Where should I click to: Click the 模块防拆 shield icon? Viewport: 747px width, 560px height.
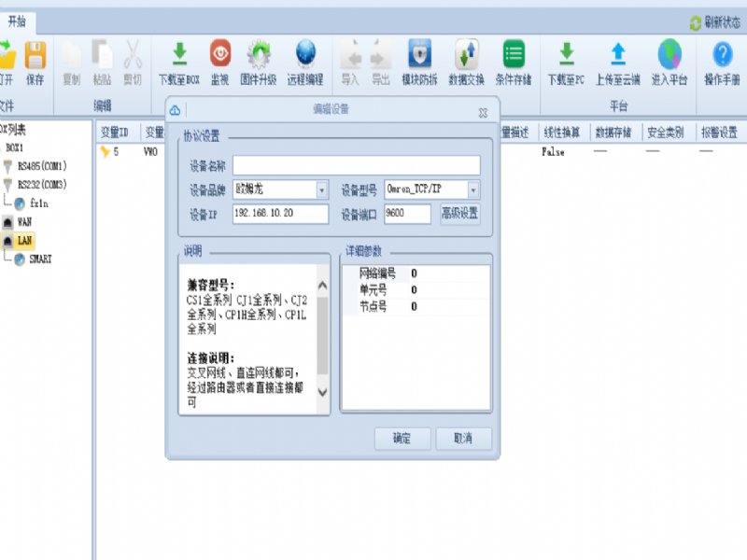click(x=419, y=54)
